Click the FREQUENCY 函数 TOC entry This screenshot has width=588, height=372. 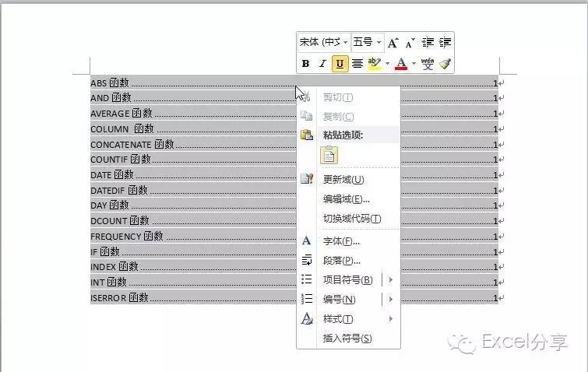tap(127, 237)
